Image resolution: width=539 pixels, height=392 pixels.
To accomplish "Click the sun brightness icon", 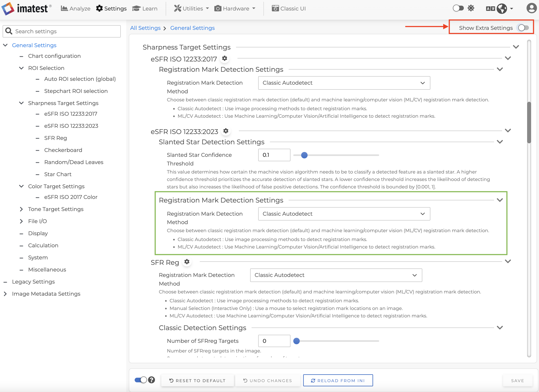I will pos(471,8).
